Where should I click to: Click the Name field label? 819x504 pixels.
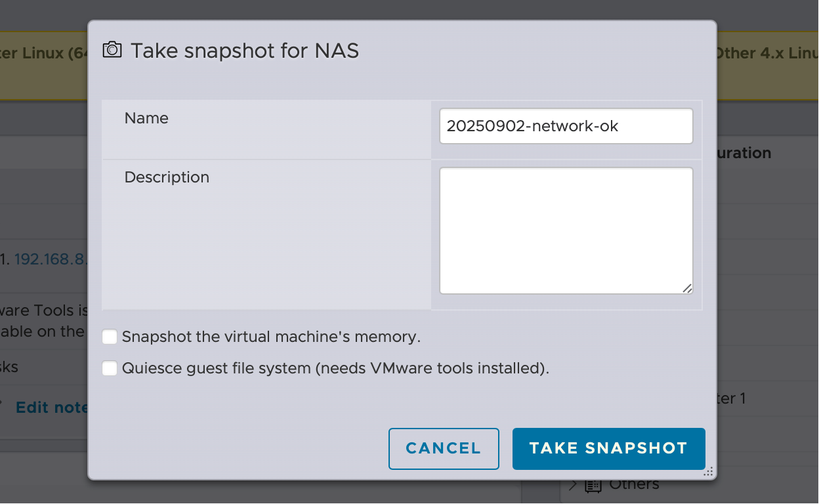click(146, 118)
